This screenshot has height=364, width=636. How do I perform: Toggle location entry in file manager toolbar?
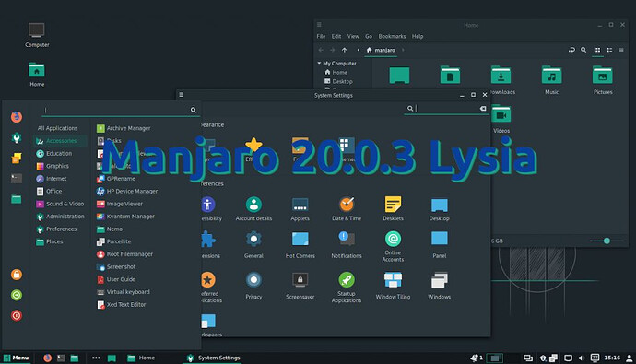tap(571, 50)
